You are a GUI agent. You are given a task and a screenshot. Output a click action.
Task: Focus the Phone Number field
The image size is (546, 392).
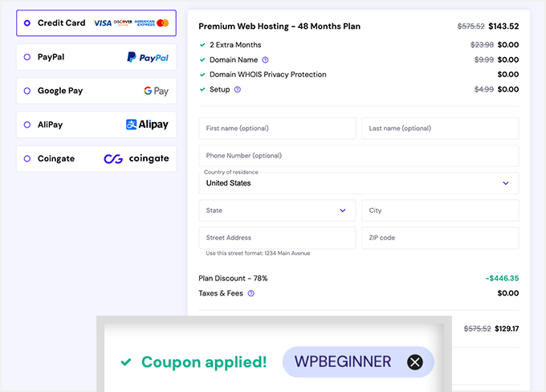[358, 156]
